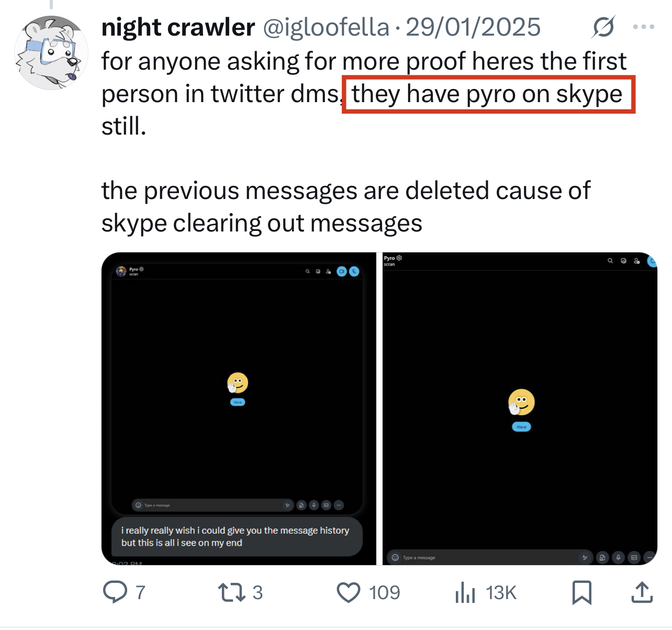Click the Grok slashed-circle icon
Image resolution: width=672 pixels, height=630 pixels.
(603, 27)
